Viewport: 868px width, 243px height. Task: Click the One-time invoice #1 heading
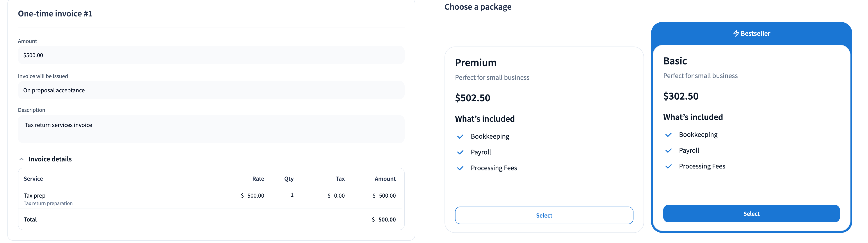[x=55, y=13]
